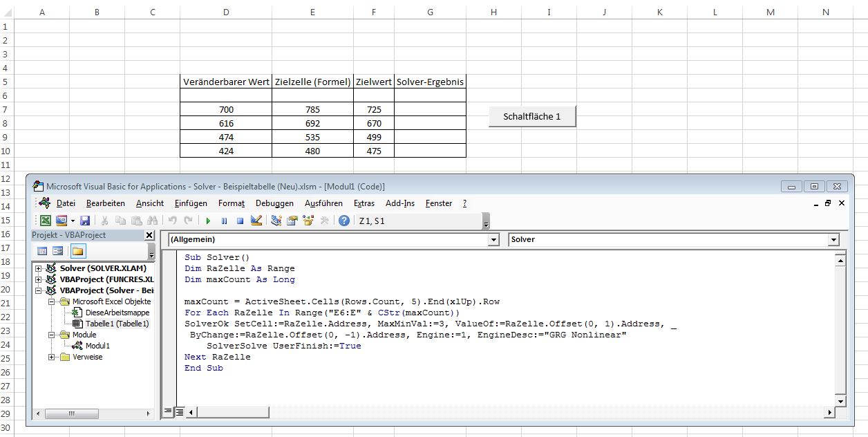Open the (Allgemein) object dropdown

click(493, 239)
